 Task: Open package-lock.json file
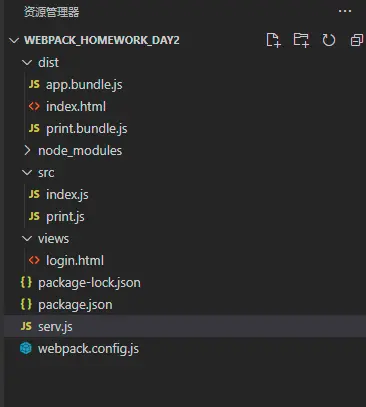pos(89,283)
